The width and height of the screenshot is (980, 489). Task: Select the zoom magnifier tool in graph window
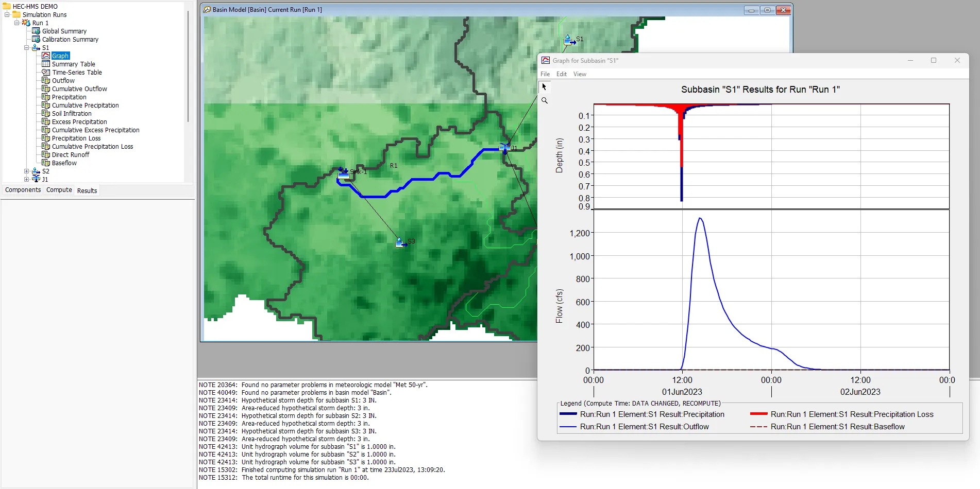click(x=544, y=100)
